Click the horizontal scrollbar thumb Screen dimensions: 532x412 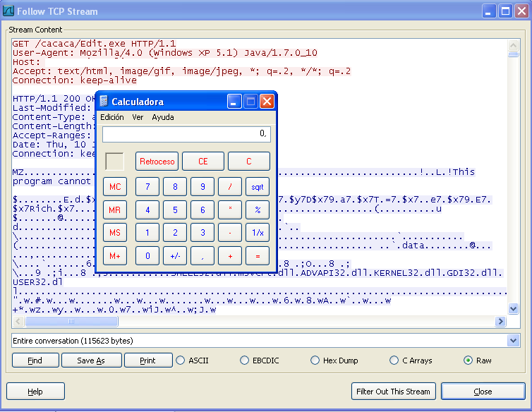coord(71,321)
